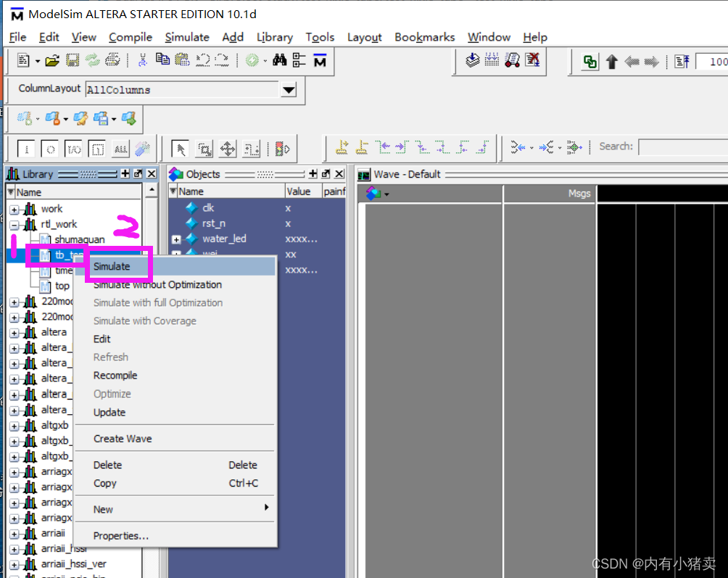Viewport: 728px width, 578px height.
Task: Click the Copy toolbar icon
Action: click(162, 59)
